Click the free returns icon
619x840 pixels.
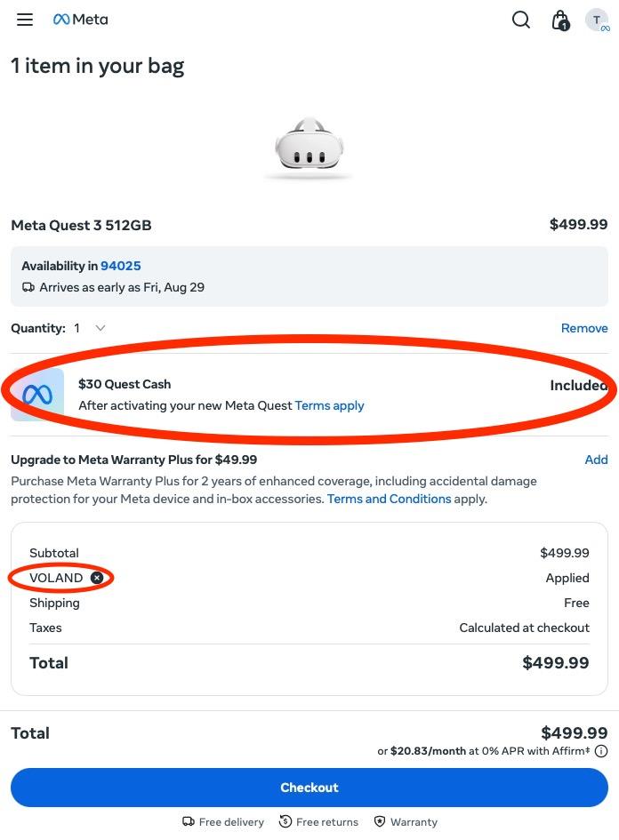[285, 822]
